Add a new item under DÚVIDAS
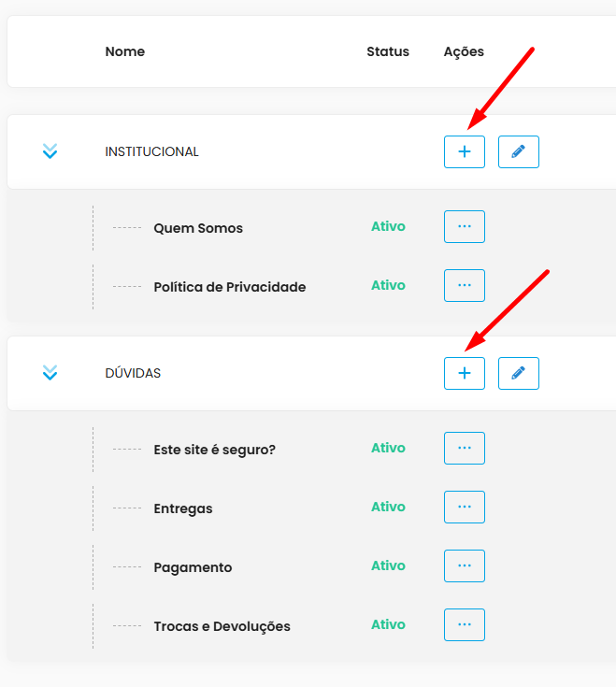616x687 pixels. tap(464, 373)
